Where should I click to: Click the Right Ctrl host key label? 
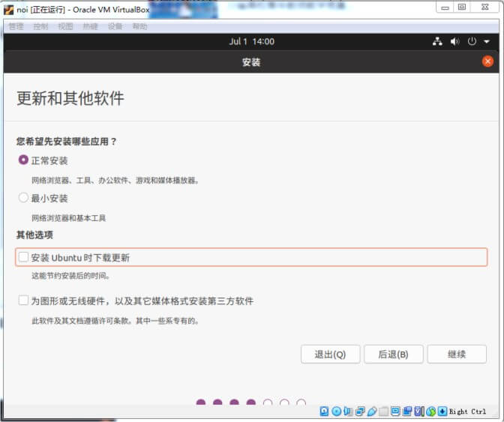click(468, 412)
